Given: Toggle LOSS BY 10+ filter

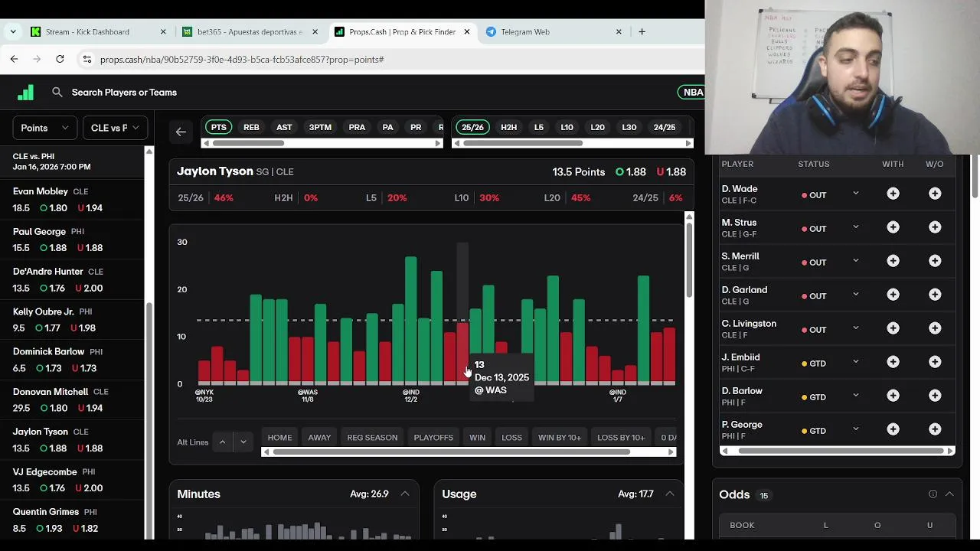Looking at the screenshot, I should pos(621,438).
